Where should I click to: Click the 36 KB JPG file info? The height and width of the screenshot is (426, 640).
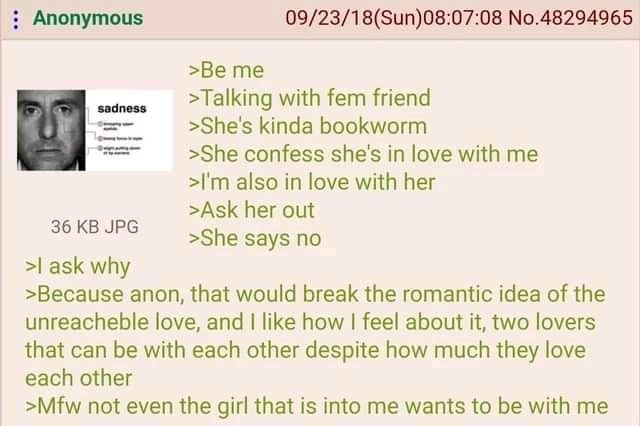coord(95,226)
